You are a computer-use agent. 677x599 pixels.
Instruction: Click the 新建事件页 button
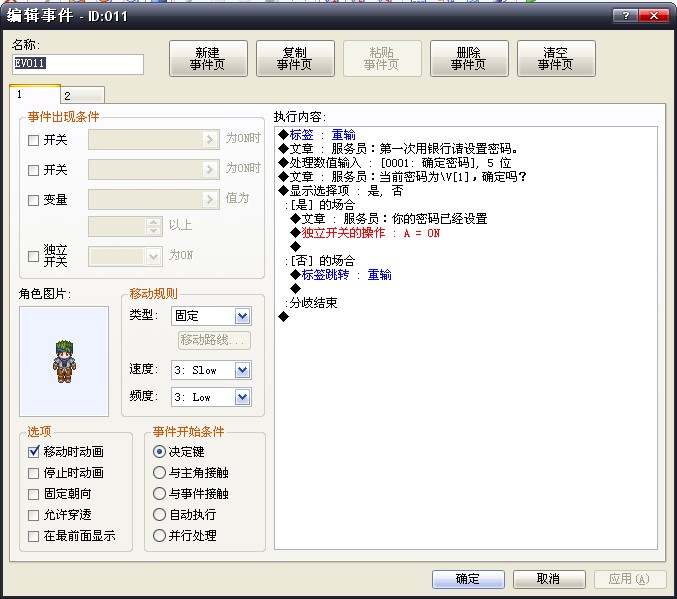pos(208,59)
